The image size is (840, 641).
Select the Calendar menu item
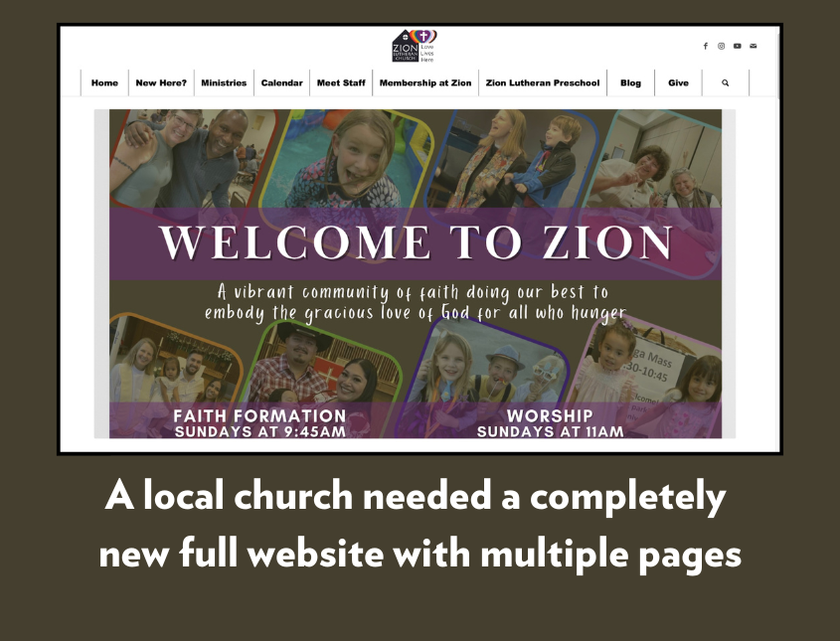click(281, 83)
